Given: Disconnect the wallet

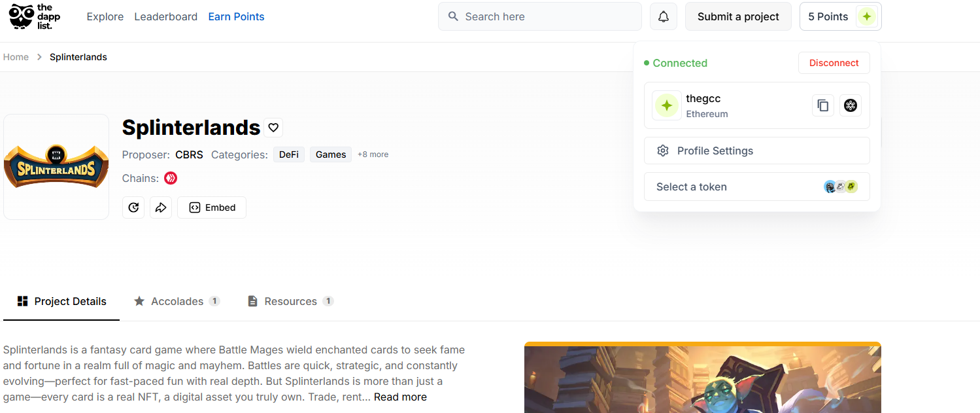Looking at the screenshot, I should (834, 63).
